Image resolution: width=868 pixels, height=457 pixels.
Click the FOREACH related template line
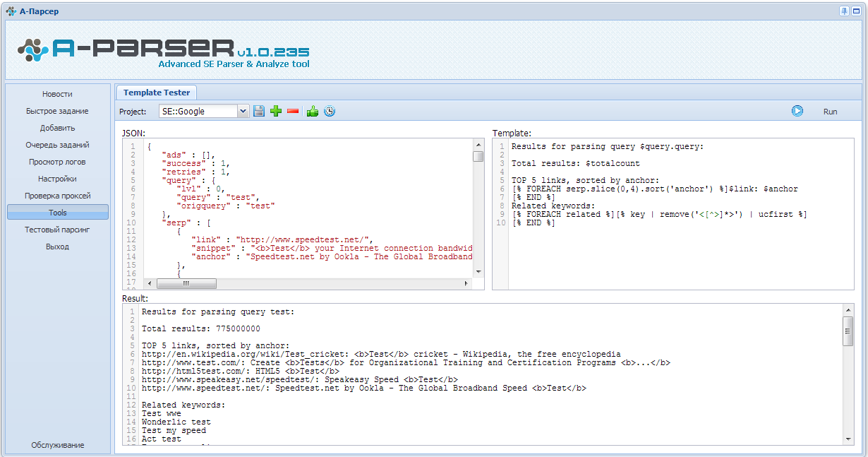[x=659, y=215]
